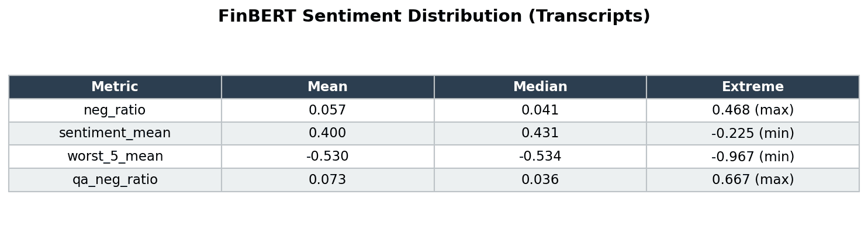This screenshot has height=236, width=868.
Task: Select the 0.667 (max) extreme cell
Action: point(752,180)
